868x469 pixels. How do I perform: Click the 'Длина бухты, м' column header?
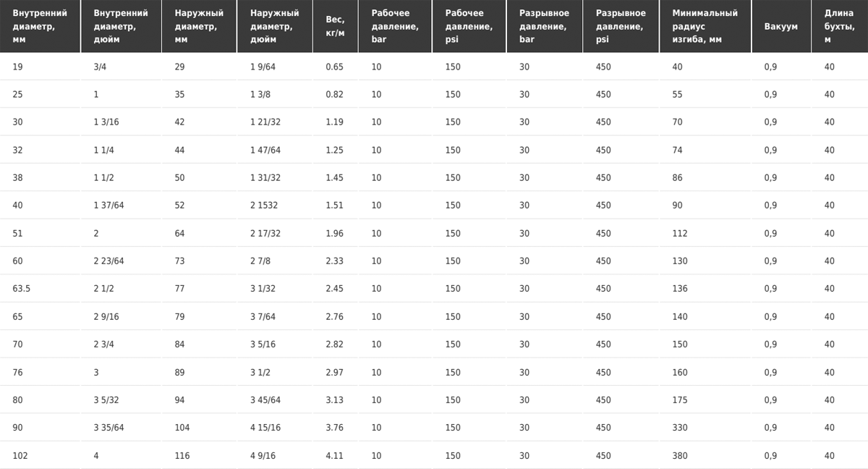click(840, 26)
